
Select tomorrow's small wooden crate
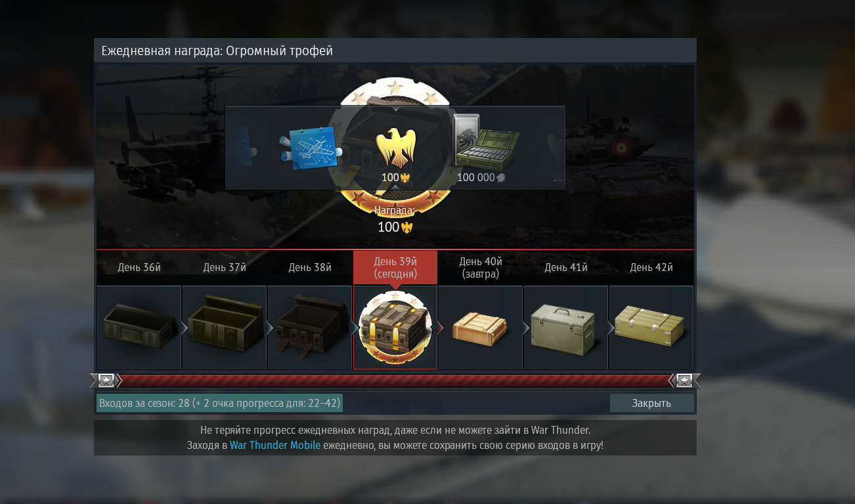point(481,327)
